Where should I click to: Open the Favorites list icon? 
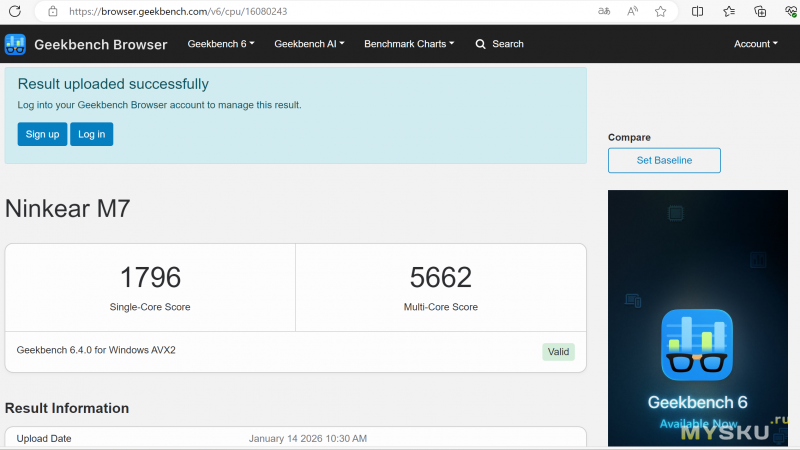click(x=729, y=11)
